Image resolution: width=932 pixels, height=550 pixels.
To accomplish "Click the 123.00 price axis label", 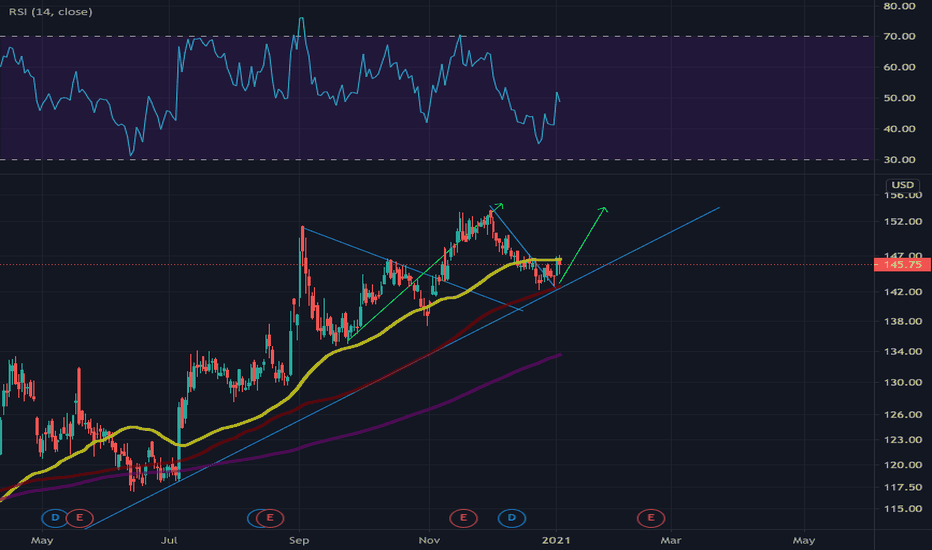I will (902, 440).
